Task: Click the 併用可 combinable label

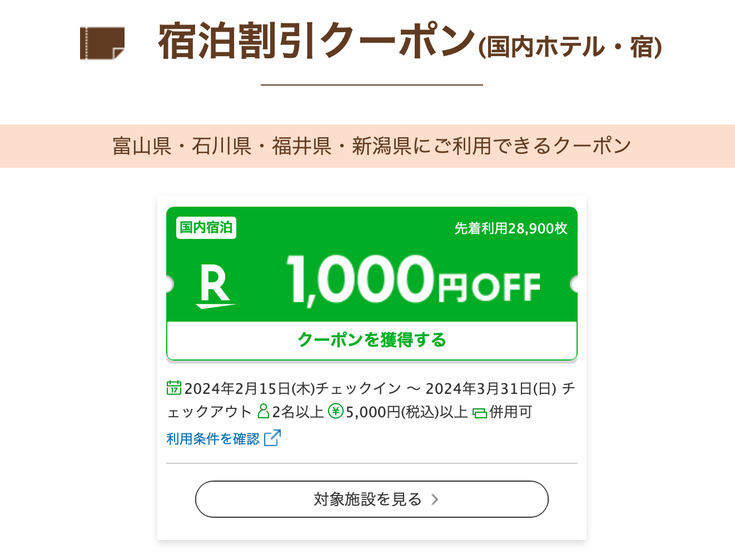Action: point(510,412)
